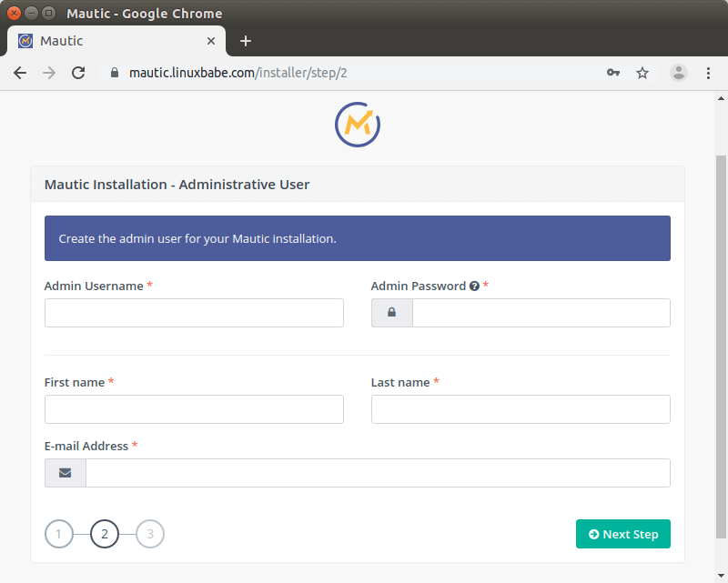
Task: Click the Mautic logo at the top
Action: point(357,125)
